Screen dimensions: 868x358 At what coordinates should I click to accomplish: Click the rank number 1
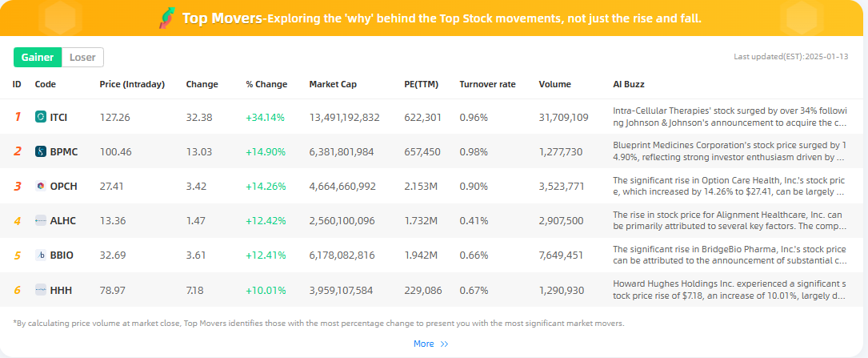(x=17, y=117)
